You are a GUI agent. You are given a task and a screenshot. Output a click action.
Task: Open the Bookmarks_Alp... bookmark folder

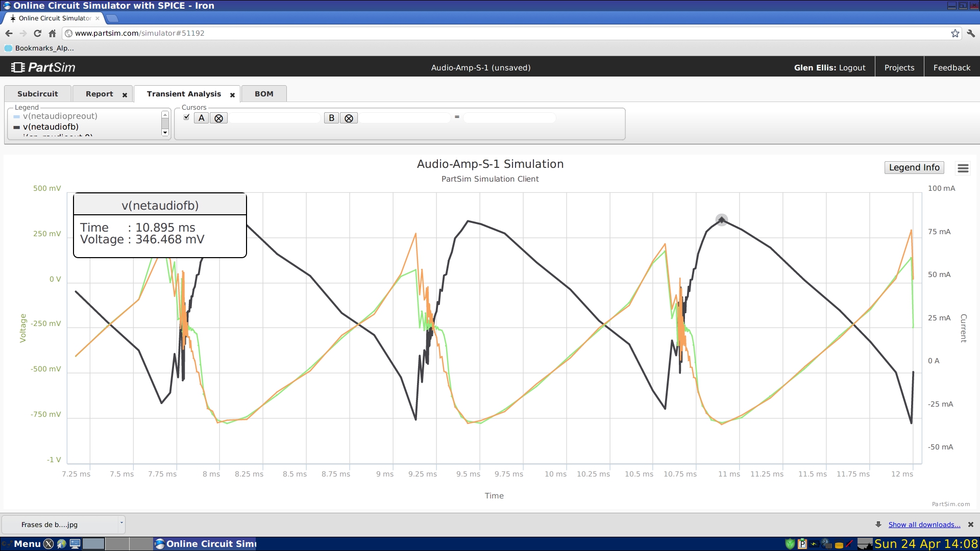pyautogui.click(x=39, y=48)
